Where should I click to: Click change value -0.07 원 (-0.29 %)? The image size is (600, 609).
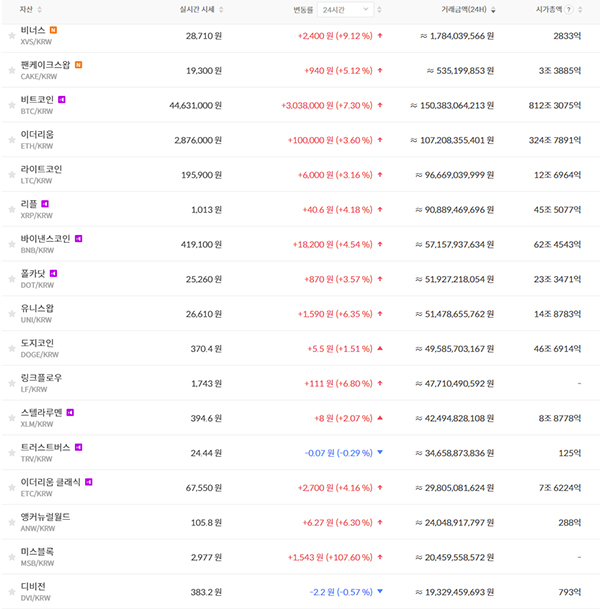[339, 453]
